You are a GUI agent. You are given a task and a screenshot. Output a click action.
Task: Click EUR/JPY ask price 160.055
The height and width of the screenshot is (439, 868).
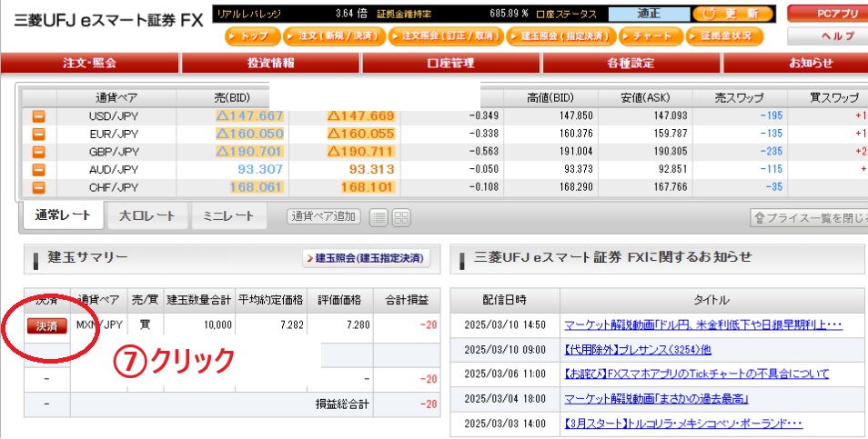point(361,134)
